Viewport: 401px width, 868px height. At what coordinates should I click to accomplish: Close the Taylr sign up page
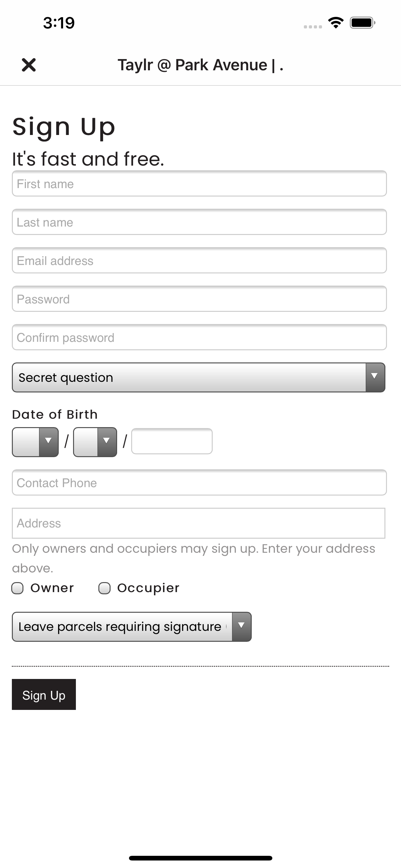(29, 65)
